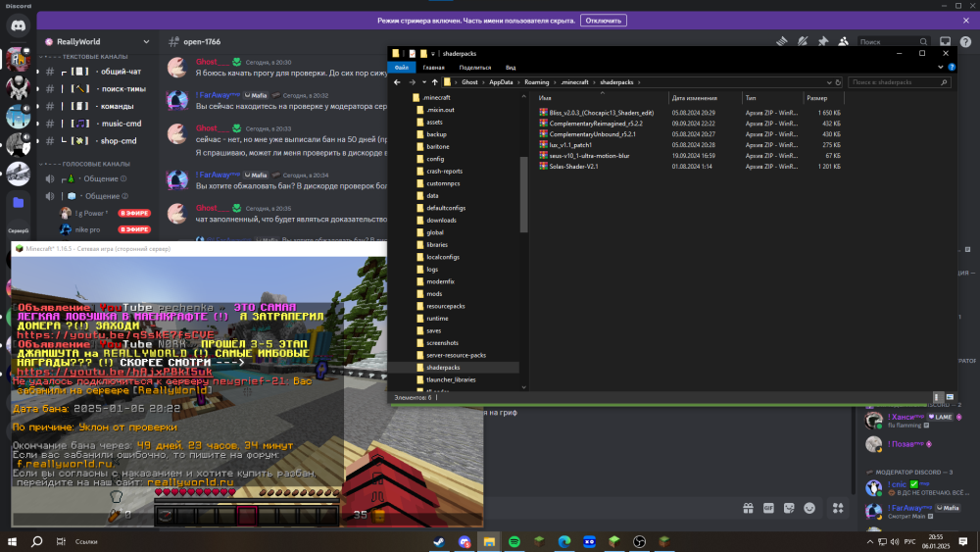The height and width of the screenshot is (552, 980).
Task: Select the resourcepacks folder in tree
Action: [445, 306]
